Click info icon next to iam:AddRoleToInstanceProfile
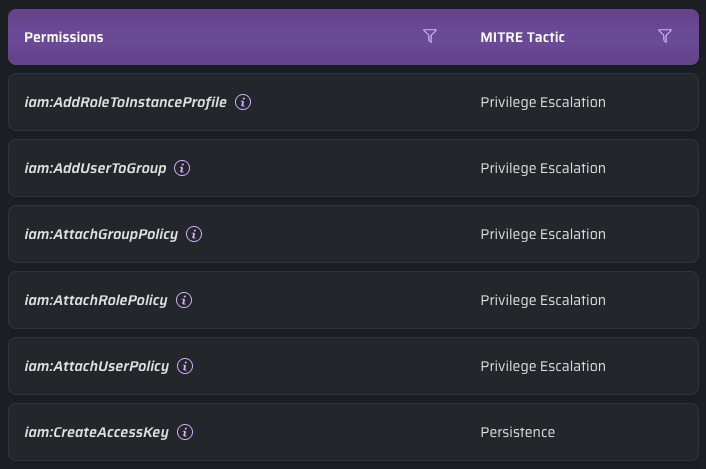Screen dimensions: 706x469 243,102
